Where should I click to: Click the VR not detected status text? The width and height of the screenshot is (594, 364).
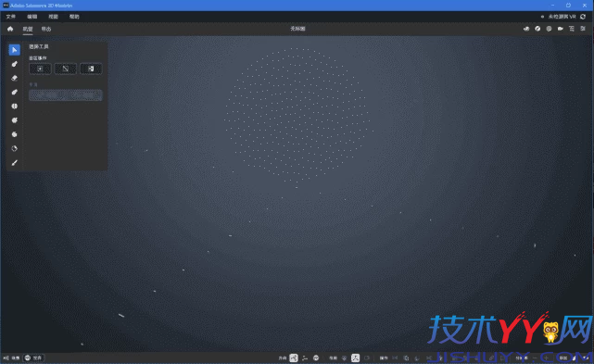tap(562, 17)
